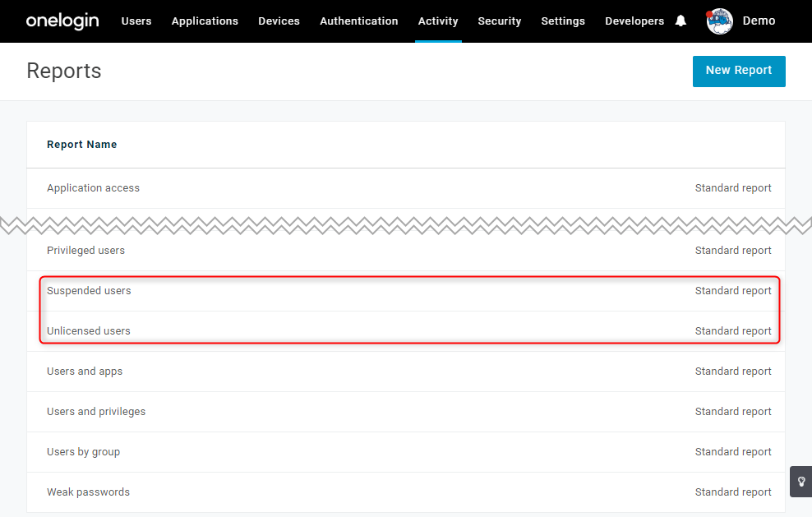Go to the OneLogin logo home

tap(62, 21)
